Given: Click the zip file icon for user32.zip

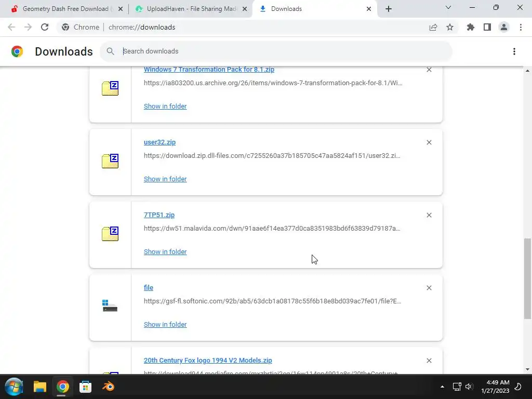Looking at the screenshot, I should (110, 161).
